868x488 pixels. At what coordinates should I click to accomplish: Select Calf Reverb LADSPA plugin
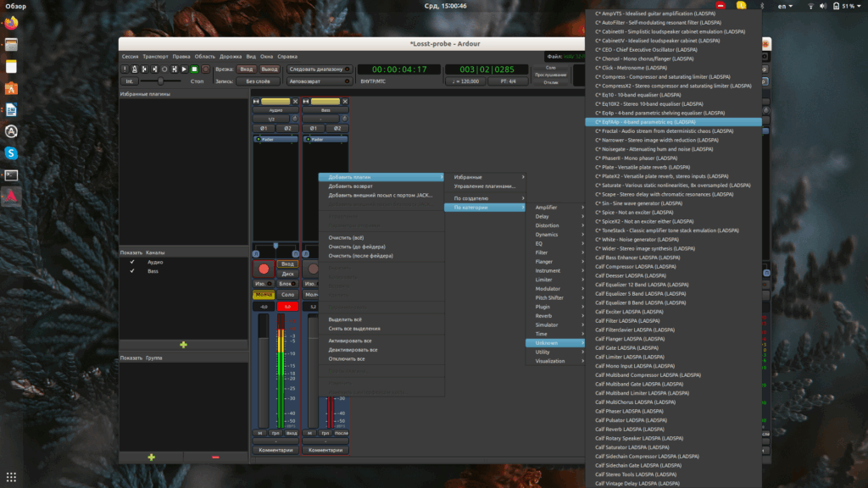pos(674,430)
